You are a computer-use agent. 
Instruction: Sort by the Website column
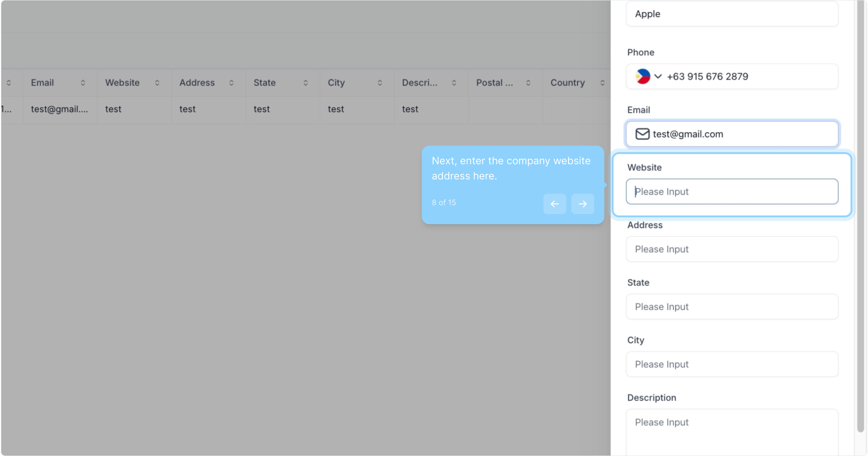tap(157, 83)
